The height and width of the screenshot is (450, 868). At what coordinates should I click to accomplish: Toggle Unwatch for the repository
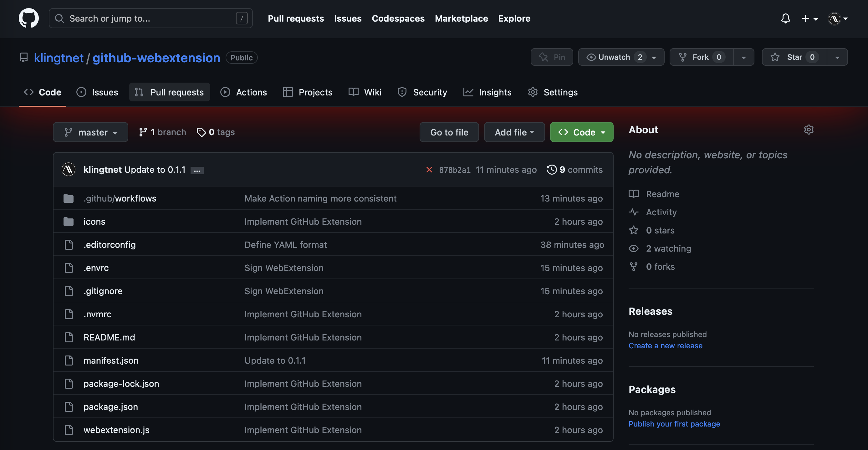click(x=614, y=57)
